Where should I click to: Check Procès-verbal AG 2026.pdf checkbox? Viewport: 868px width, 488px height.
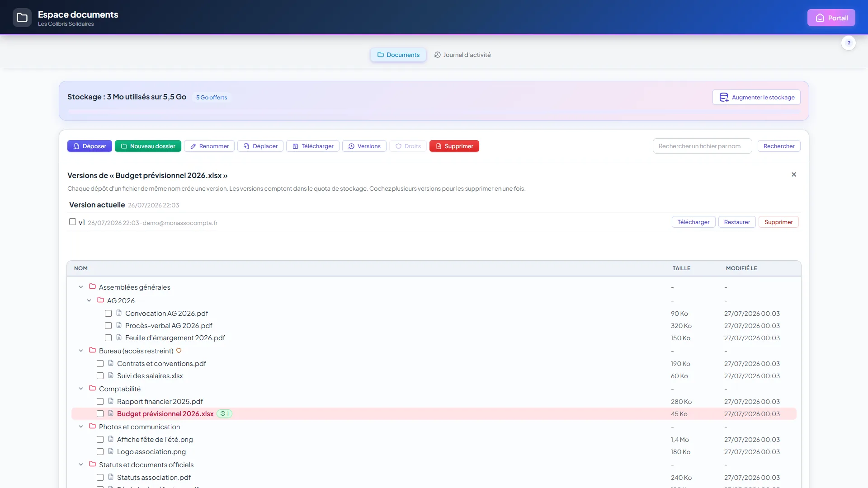(108, 325)
